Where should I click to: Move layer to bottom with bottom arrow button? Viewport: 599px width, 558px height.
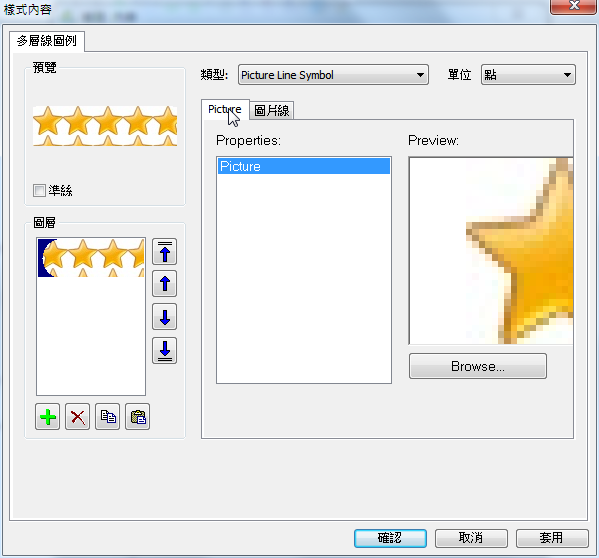164,350
